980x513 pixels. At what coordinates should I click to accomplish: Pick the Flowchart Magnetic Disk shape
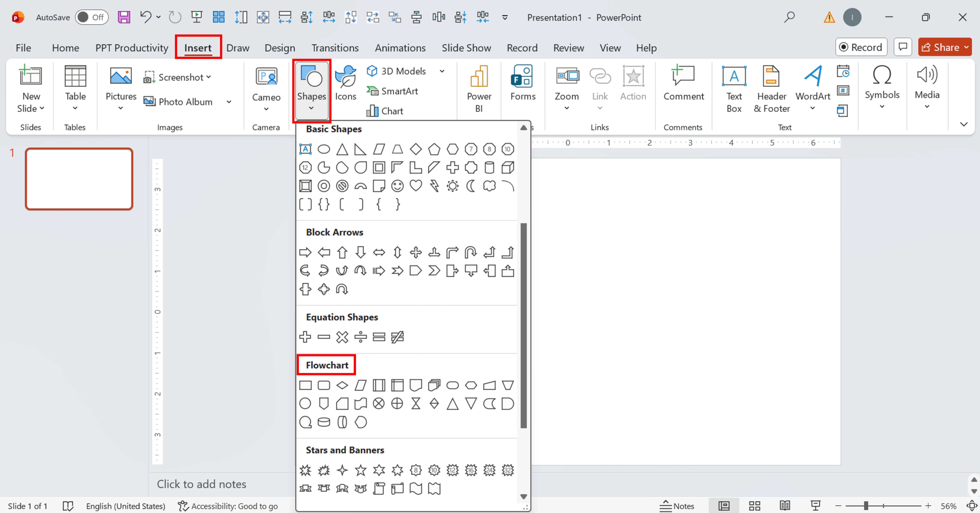coord(324,422)
